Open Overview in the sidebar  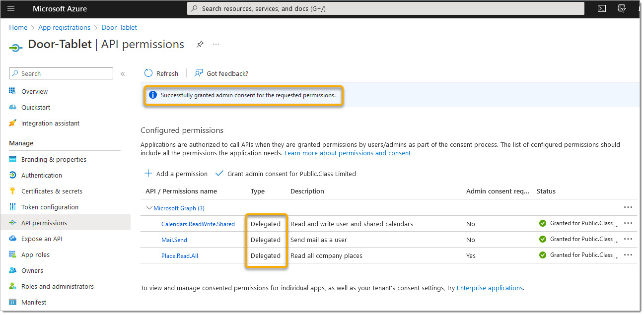tap(34, 91)
